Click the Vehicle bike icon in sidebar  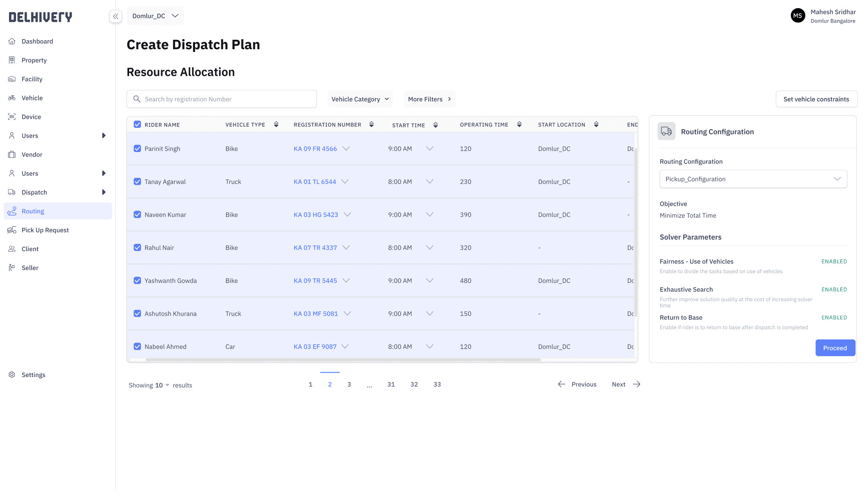12,98
